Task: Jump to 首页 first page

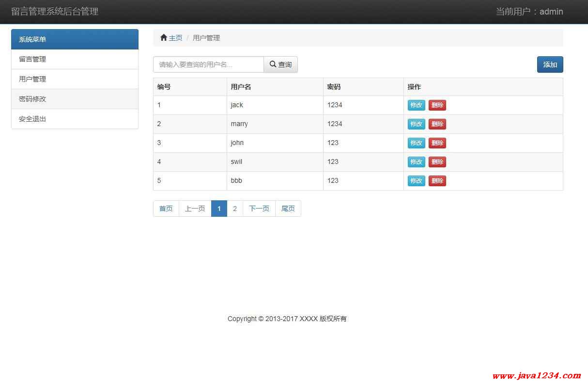Action: [166, 209]
